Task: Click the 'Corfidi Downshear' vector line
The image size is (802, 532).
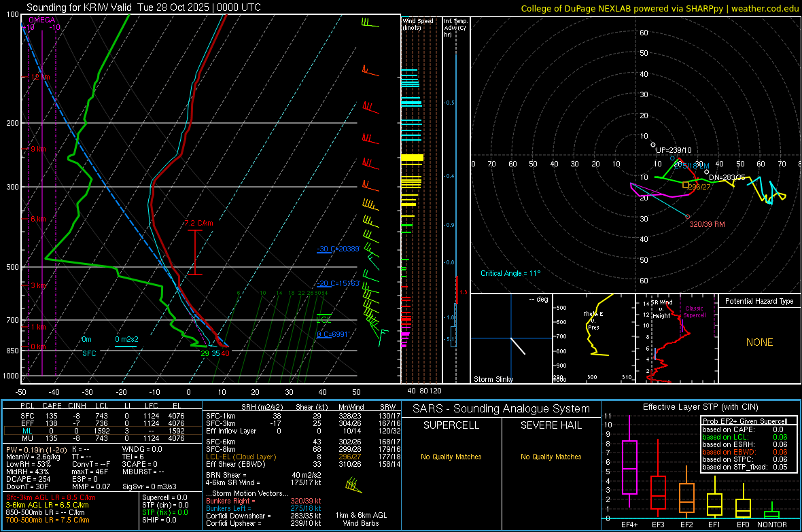Action: coord(264,516)
